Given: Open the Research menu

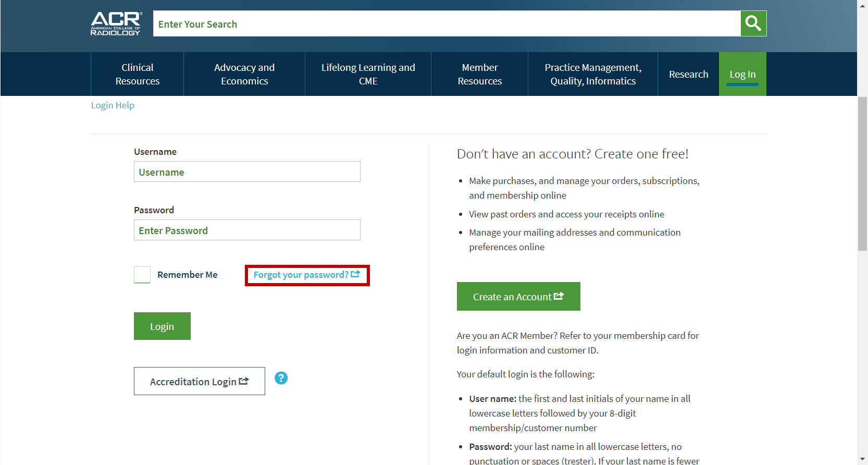Looking at the screenshot, I should click(x=688, y=74).
